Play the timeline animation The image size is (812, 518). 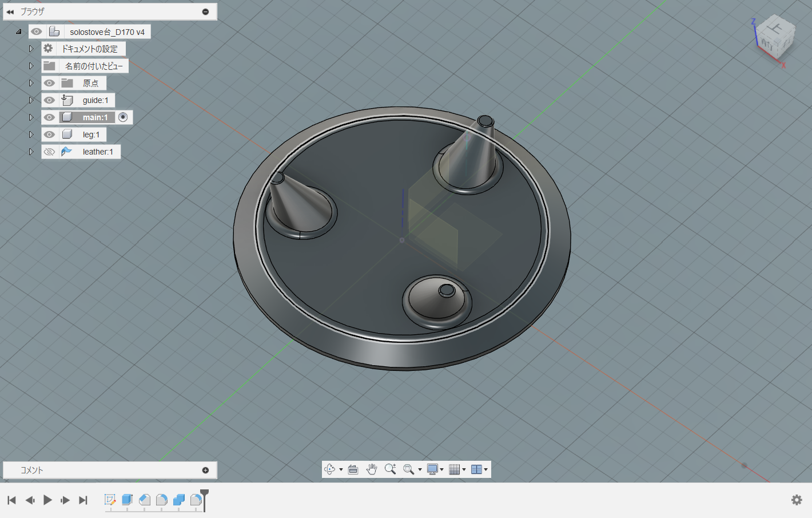coord(47,500)
